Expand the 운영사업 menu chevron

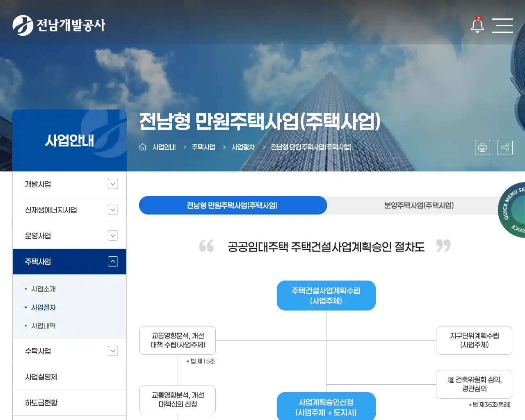tap(113, 236)
